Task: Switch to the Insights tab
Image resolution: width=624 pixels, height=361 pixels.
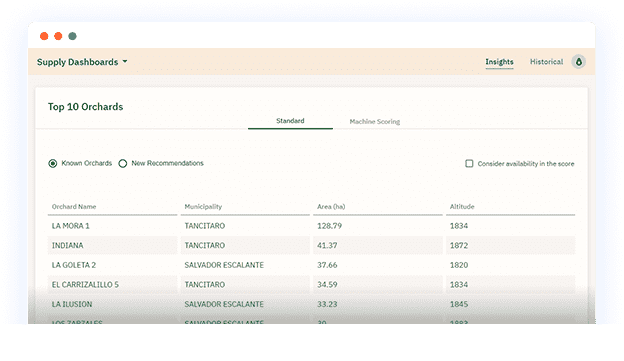Action: click(x=499, y=62)
